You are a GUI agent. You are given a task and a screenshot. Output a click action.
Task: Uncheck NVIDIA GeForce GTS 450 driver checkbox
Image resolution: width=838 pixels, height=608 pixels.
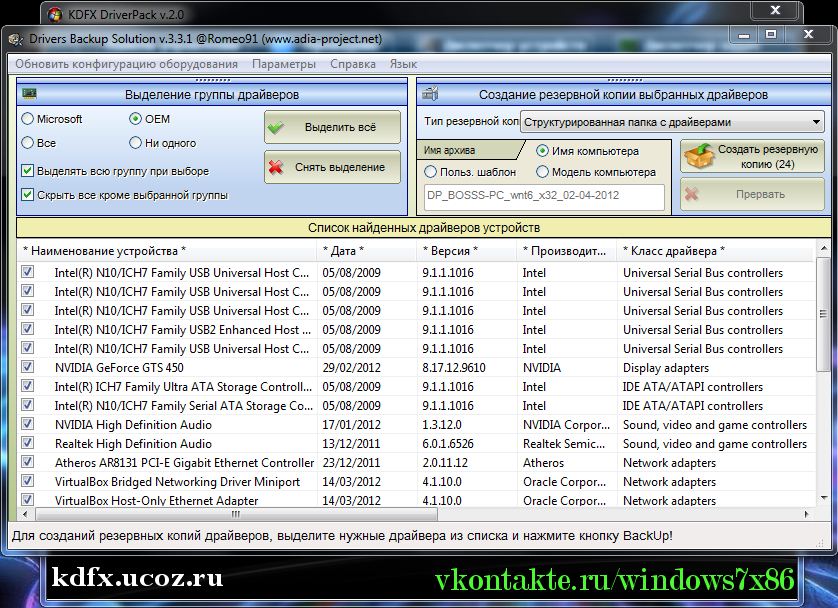(x=27, y=367)
